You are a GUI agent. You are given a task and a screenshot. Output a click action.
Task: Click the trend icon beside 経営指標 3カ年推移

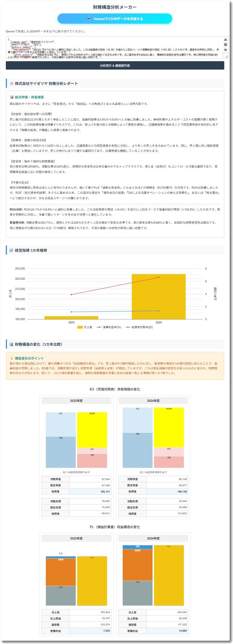click(11, 250)
